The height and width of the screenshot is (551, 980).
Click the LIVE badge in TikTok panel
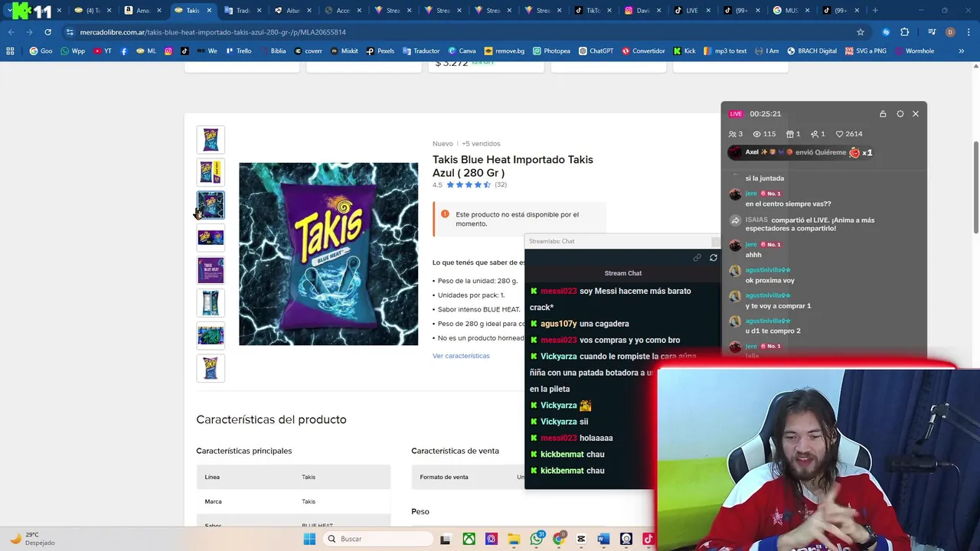pos(736,114)
